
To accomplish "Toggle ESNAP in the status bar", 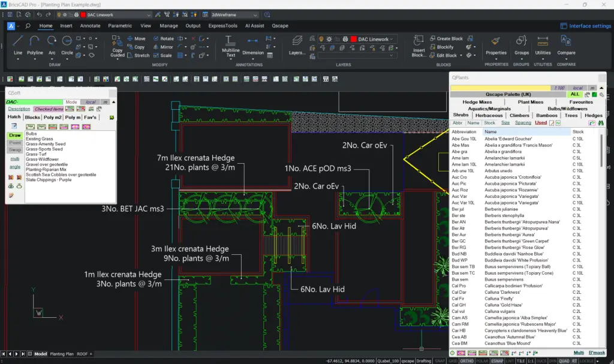I will (497, 361).
